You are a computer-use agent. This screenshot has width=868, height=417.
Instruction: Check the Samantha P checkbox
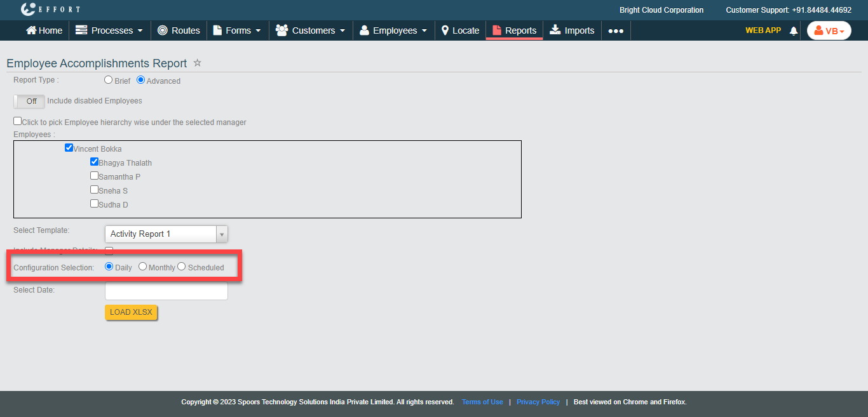pos(94,176)
